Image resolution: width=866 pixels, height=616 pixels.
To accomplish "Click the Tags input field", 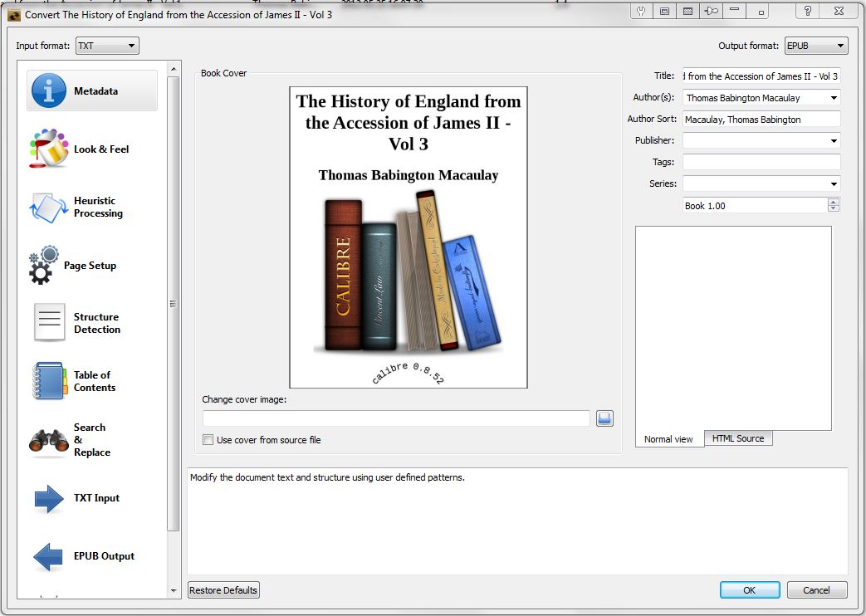I will tap(761, 163).
